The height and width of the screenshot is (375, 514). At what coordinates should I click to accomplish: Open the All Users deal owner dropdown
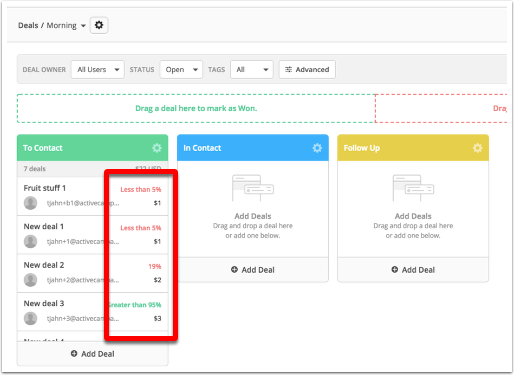point(98,69)
